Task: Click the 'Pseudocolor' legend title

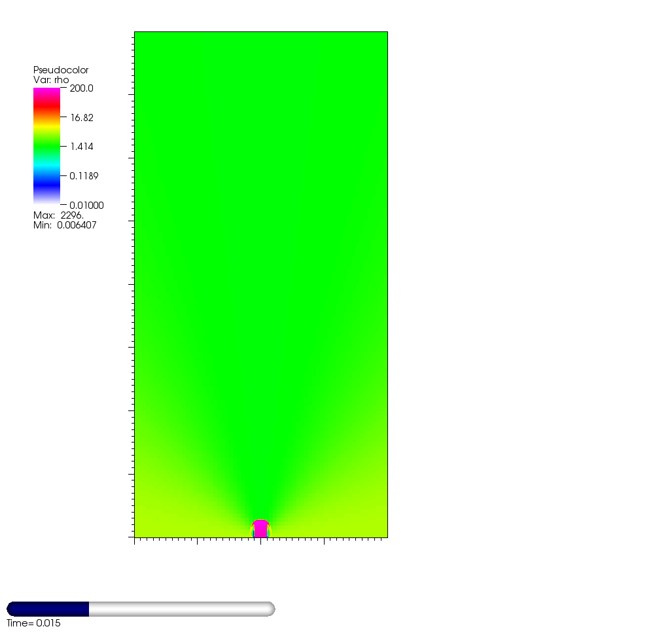Action: click(x=61, y=70)
